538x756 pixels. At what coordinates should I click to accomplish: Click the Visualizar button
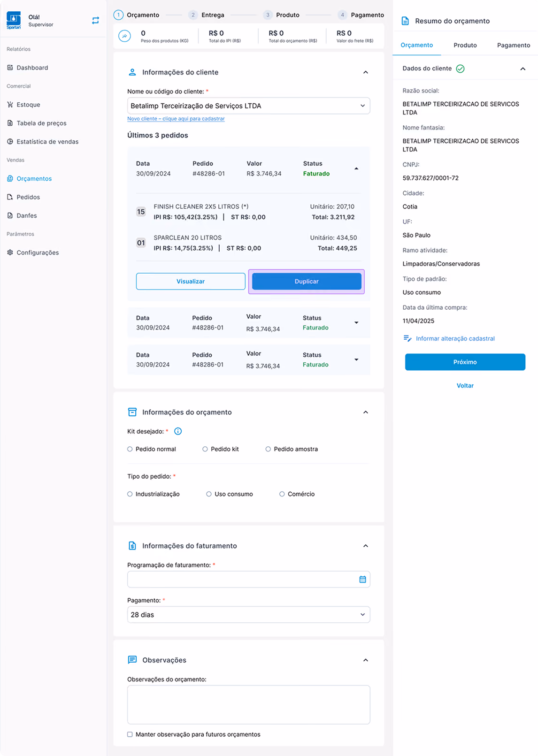pyautogui.click(x=191, y=282)
